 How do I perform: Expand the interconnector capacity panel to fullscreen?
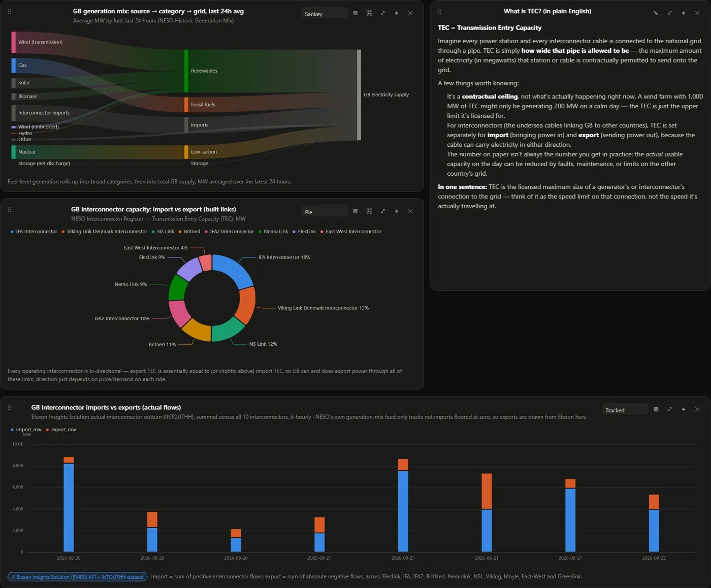point(383,211)
